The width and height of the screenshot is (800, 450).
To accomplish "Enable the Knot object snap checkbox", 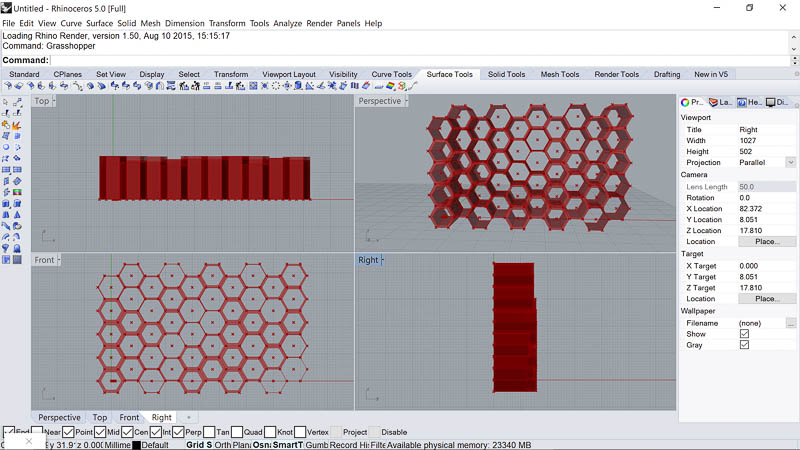I will coord(270,432).
